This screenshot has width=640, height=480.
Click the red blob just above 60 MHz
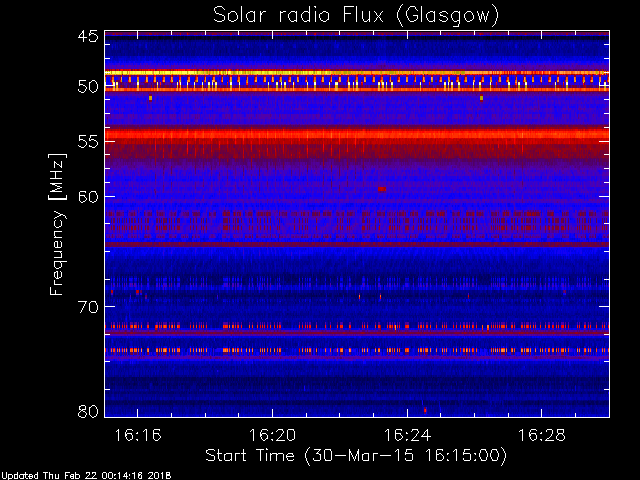[382, 189]
